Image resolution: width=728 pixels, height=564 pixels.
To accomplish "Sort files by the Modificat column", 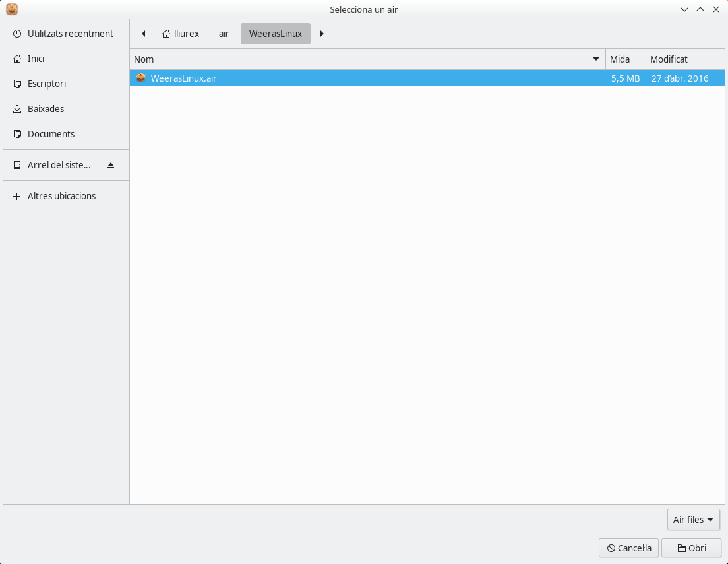I will click(x=686, y=59).
